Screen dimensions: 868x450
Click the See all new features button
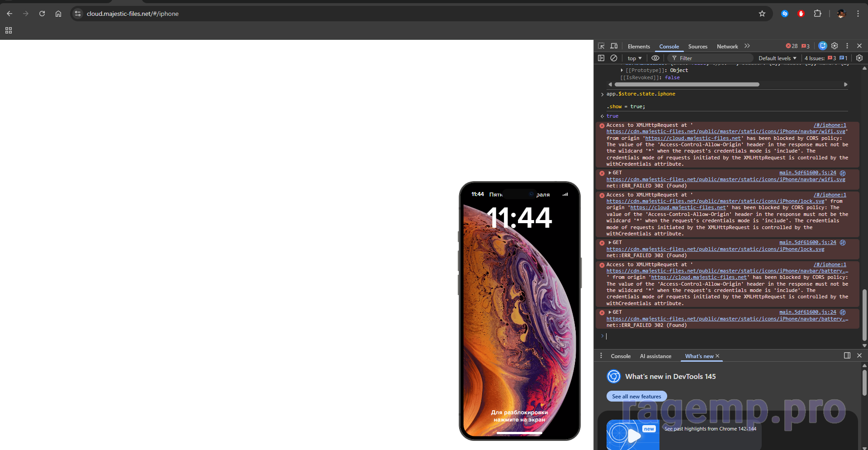(636, 396)
